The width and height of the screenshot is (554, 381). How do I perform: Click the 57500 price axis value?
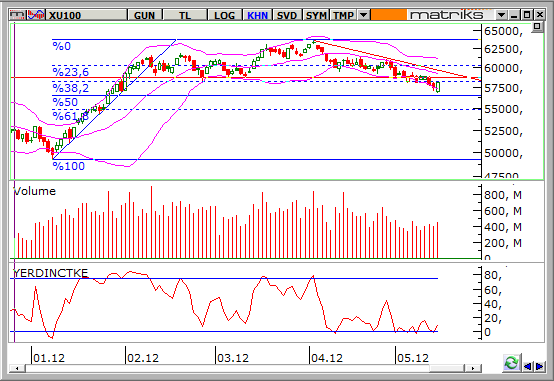tap(503, 88)
